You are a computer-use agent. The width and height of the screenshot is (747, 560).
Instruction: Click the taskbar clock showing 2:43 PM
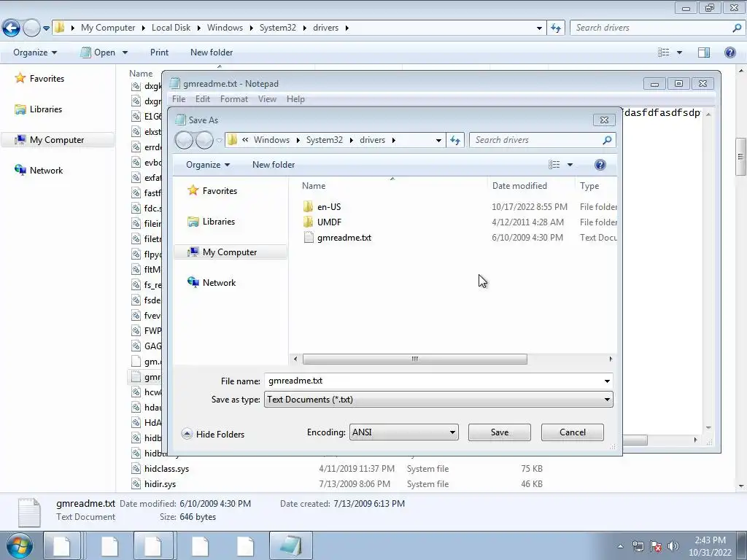[710, 546]
